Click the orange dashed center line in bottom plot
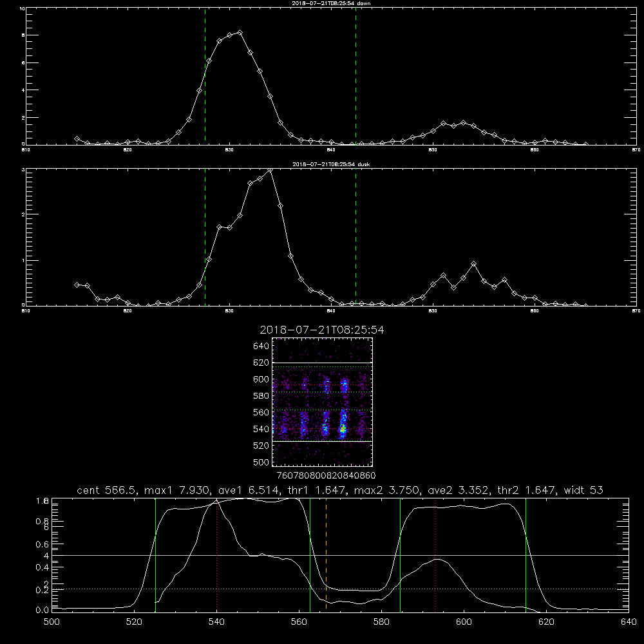 (326, 554)
